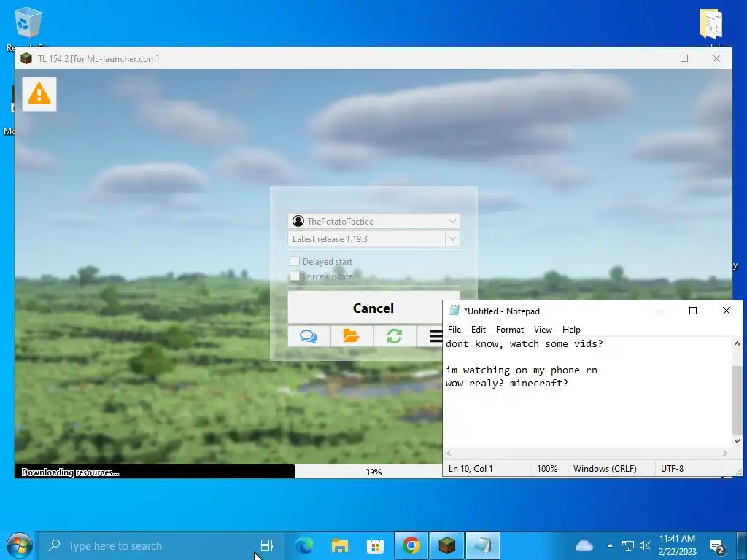This screenshot has width=747, height=560.
Task: Click the speaker volume tray icon
Action: point(645,545)
